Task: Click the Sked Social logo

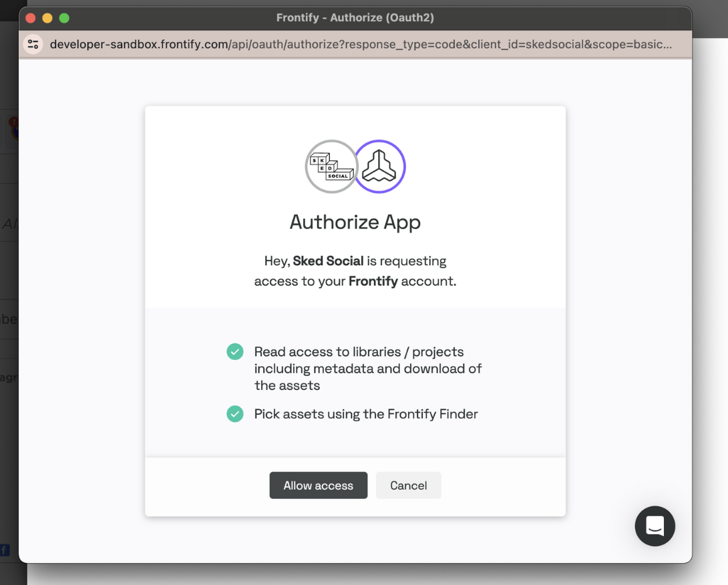Action: [331, 167]
